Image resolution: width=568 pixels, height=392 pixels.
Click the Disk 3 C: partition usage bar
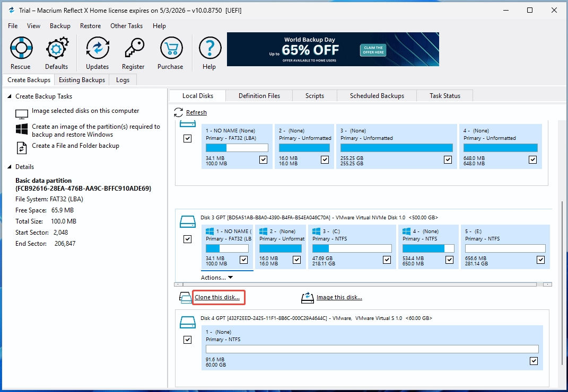click(352, 248)
